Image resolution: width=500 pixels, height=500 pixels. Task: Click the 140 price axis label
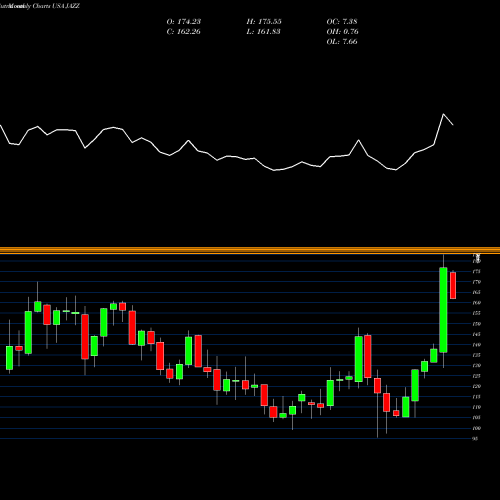pos(477,345)
